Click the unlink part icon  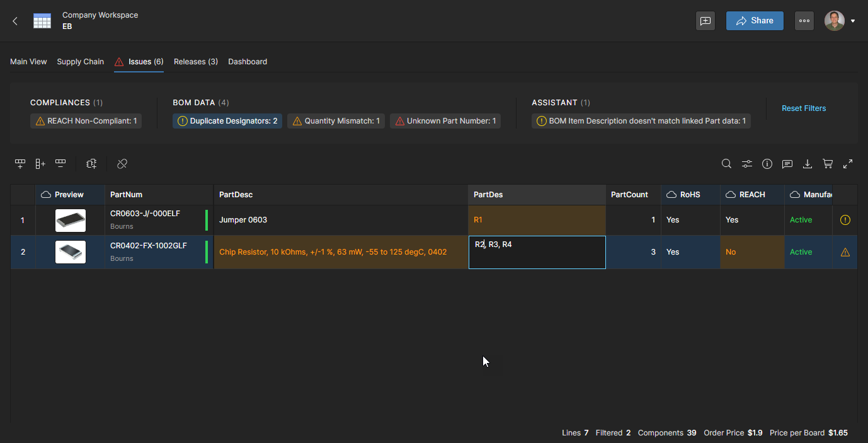point(122,164)
